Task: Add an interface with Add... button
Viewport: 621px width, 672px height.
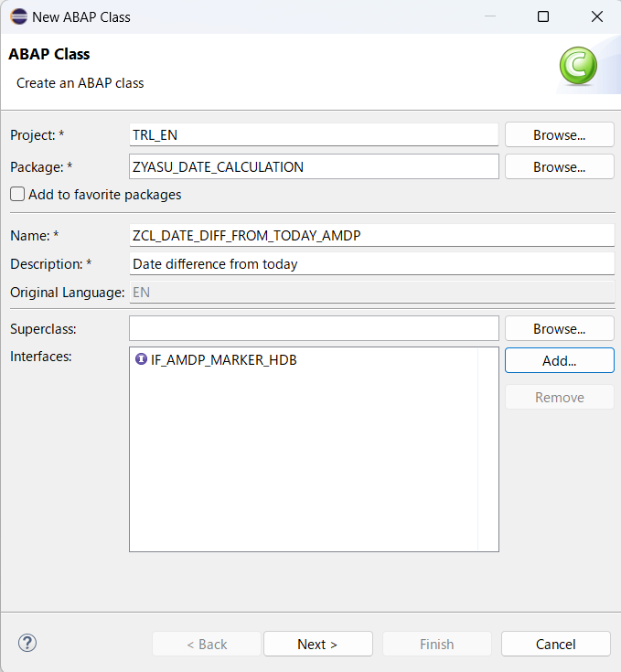Action: pos(560,360)
